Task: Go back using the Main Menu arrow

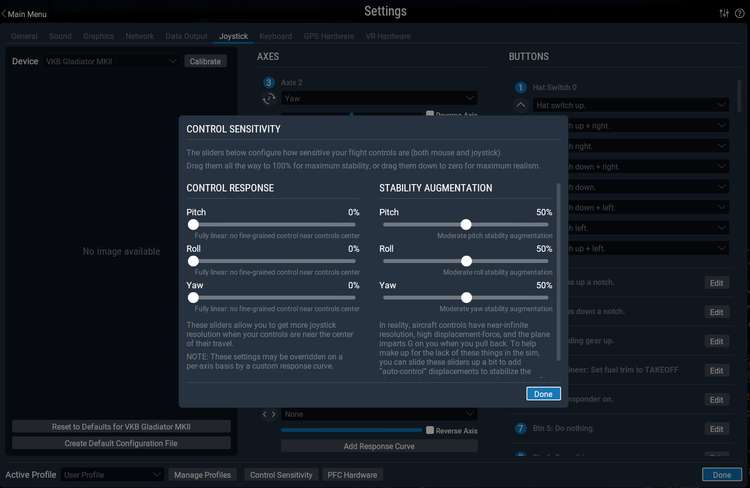Action: [x=24, y=14]
